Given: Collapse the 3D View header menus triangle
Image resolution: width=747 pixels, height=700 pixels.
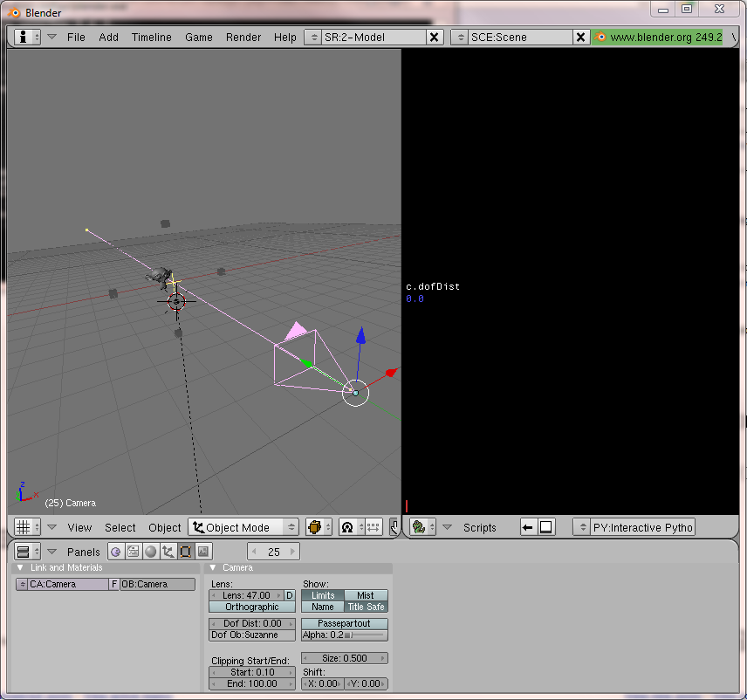Looking at the screenshot, I should [x=52, y=527].
